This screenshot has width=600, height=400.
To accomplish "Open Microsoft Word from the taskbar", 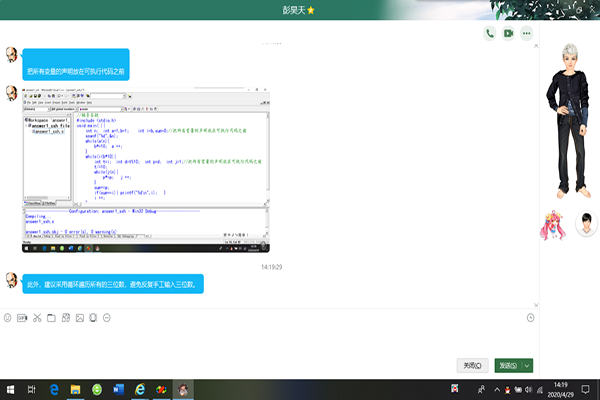I will tap(119, 388).
